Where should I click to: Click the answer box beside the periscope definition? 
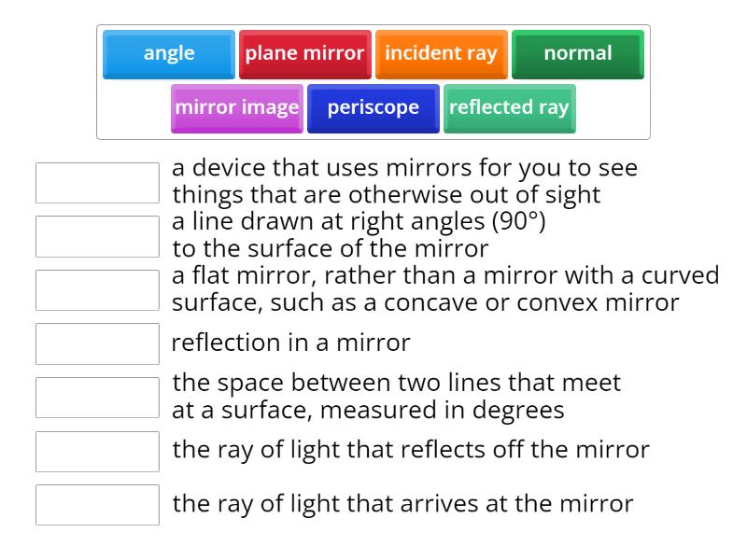[97, 183]
